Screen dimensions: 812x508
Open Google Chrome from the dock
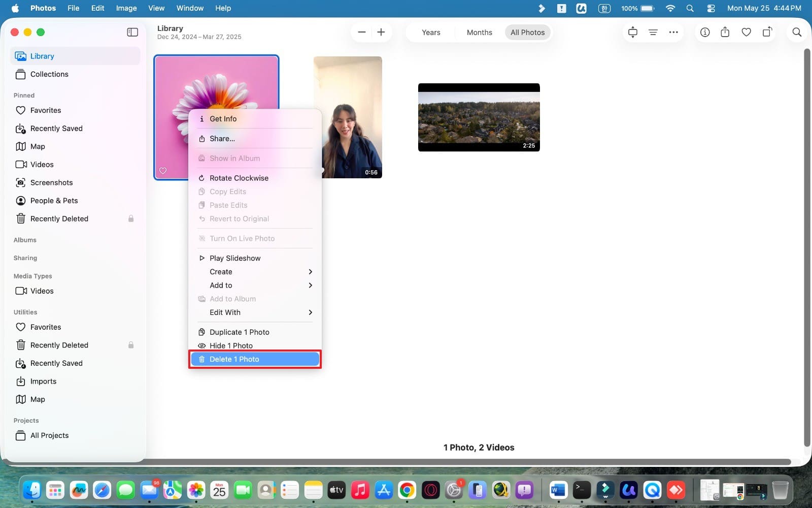(407, 490)
